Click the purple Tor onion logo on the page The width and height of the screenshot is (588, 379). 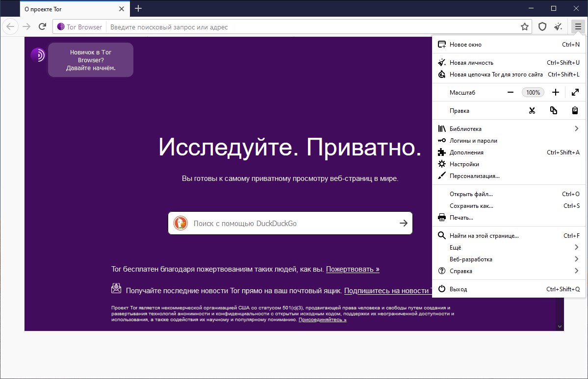click(38, 55)
